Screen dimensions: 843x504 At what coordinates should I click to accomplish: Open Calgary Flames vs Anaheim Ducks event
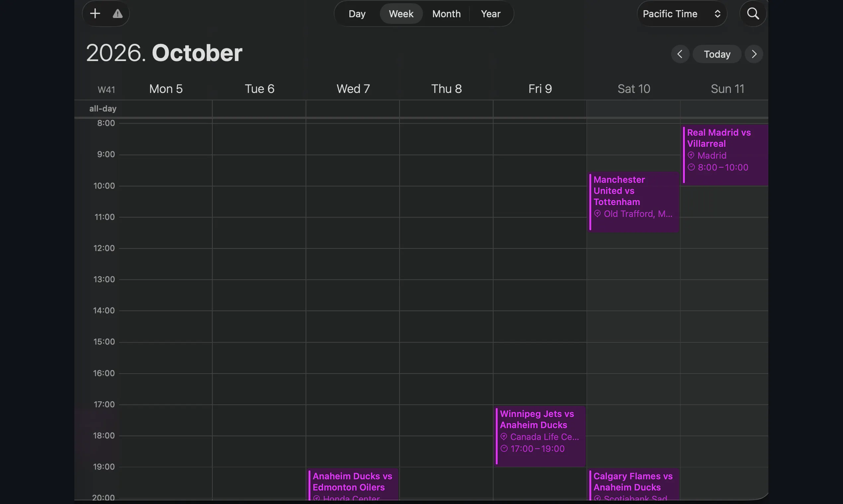[634, 485]
